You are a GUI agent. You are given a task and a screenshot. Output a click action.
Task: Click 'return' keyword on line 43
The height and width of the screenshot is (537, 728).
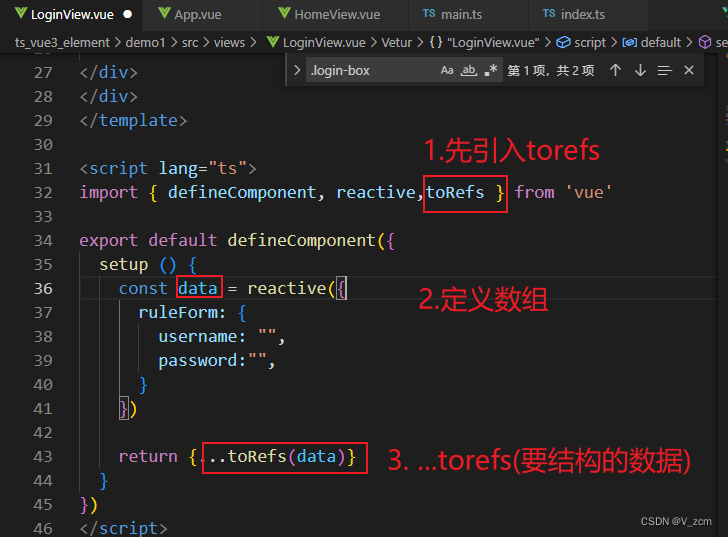[148, 457]
